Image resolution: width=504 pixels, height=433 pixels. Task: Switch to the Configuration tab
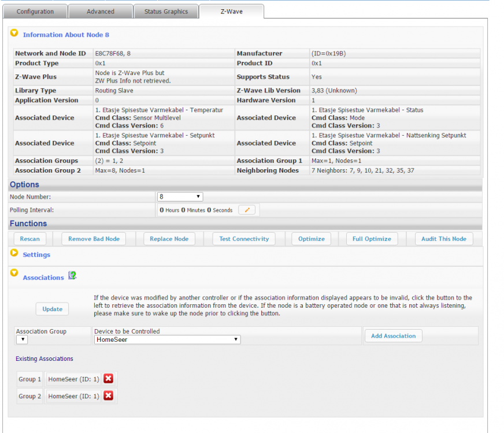(35, 12)
